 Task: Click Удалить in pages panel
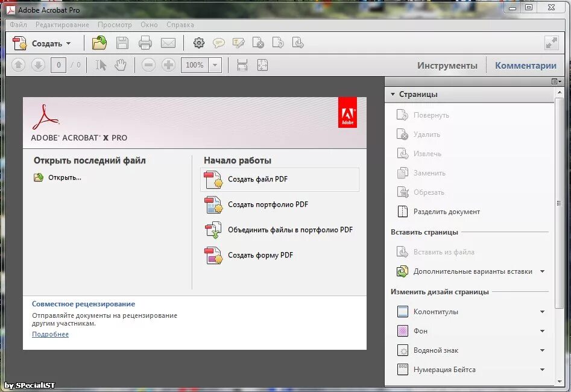pos(418,134)
